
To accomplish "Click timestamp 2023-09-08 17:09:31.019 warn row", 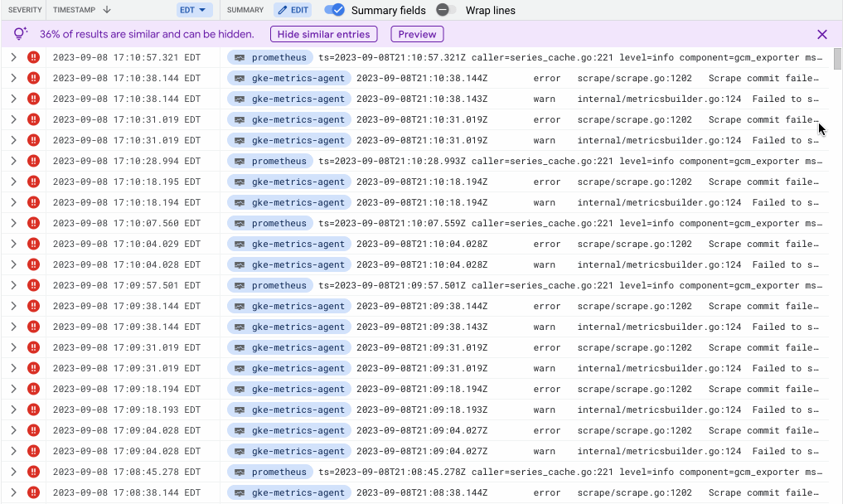I will point(126,368).
